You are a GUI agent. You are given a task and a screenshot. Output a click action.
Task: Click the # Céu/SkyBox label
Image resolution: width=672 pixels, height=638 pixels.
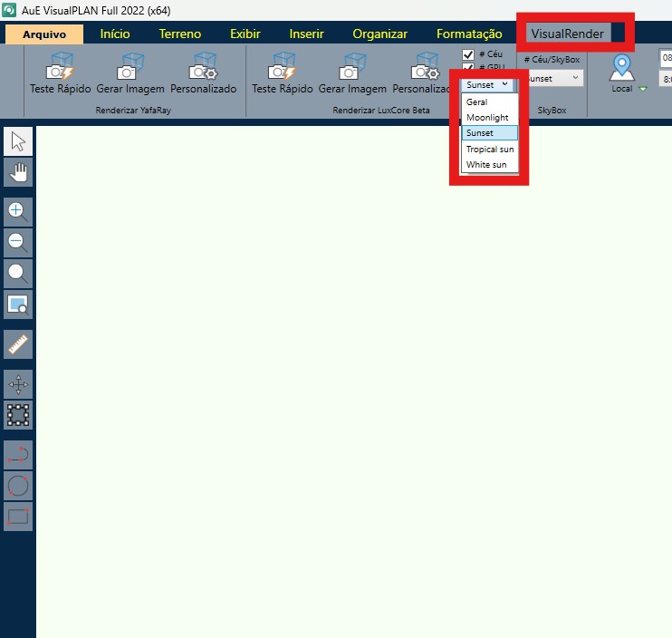(x=552, y=60)
